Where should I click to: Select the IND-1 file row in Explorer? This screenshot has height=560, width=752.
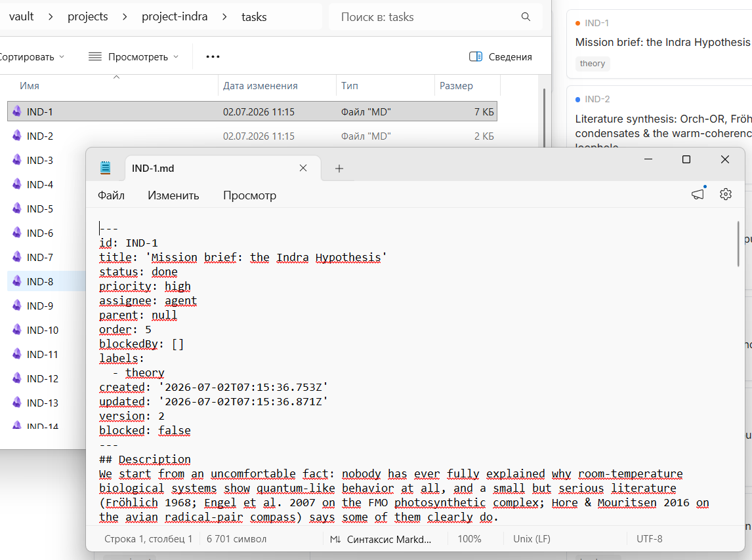pyautogui.click(x=252, y=111)
